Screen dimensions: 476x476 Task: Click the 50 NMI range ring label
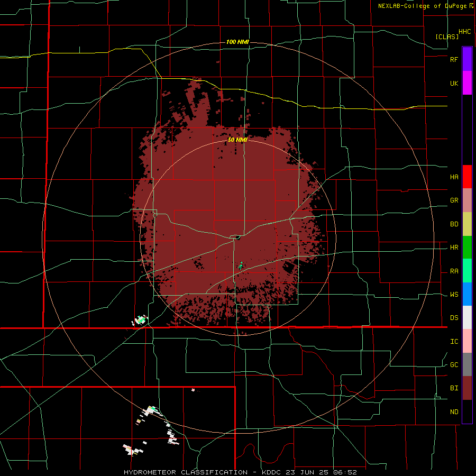click(237, 140)
